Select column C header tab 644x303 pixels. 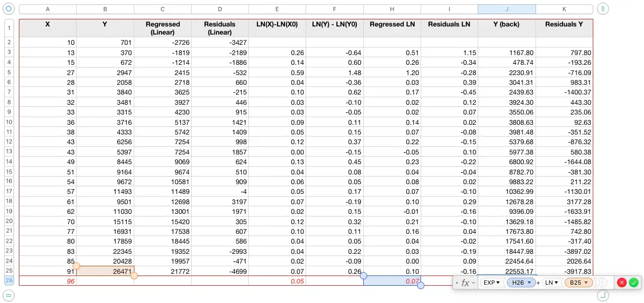[x=162, y=9]
